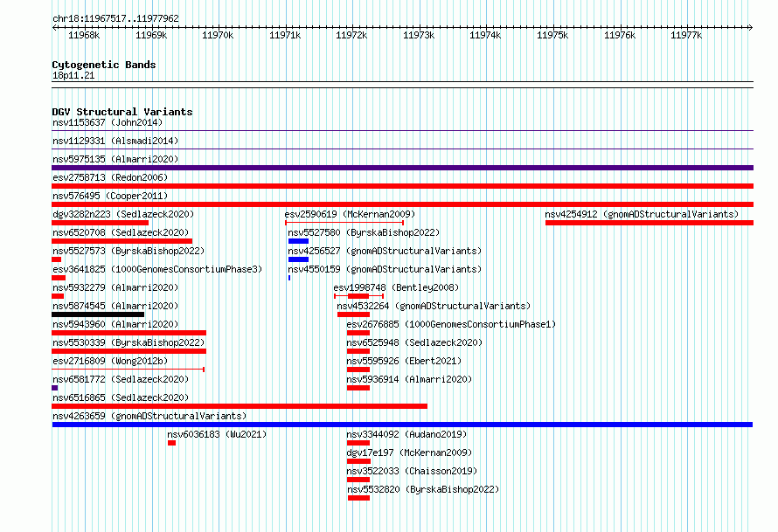Click dgv3282n223 (Sedlazeck2020) label
The width and height of the screenshot is (778, 532).
[123, 214]
